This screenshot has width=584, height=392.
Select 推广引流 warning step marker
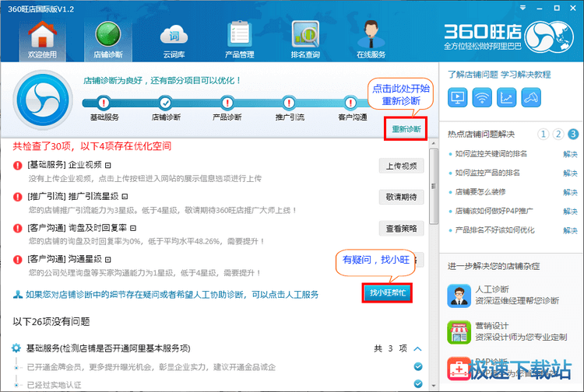coord(289,102)
